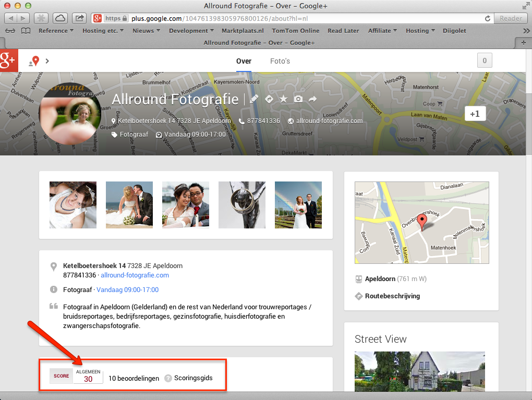Click the Scoringsgids help question icon

pyautogui.click(x=168, y=378)
